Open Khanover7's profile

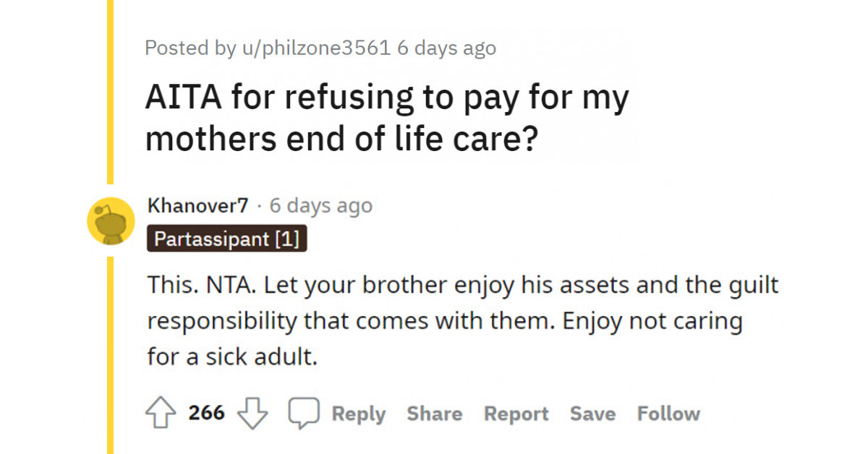(x=197, y=205)
